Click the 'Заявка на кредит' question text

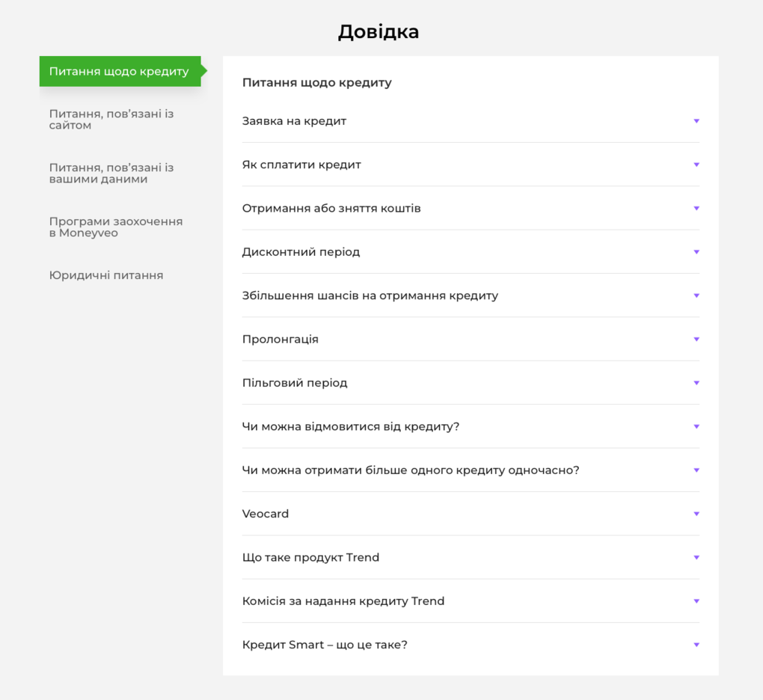[x=294, y=121]
